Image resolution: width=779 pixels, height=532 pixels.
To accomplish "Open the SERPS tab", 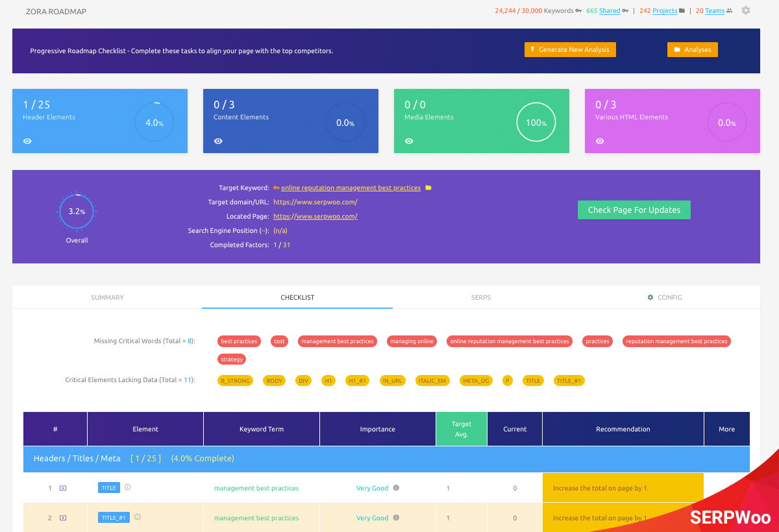I will click(x=480, y=297).
